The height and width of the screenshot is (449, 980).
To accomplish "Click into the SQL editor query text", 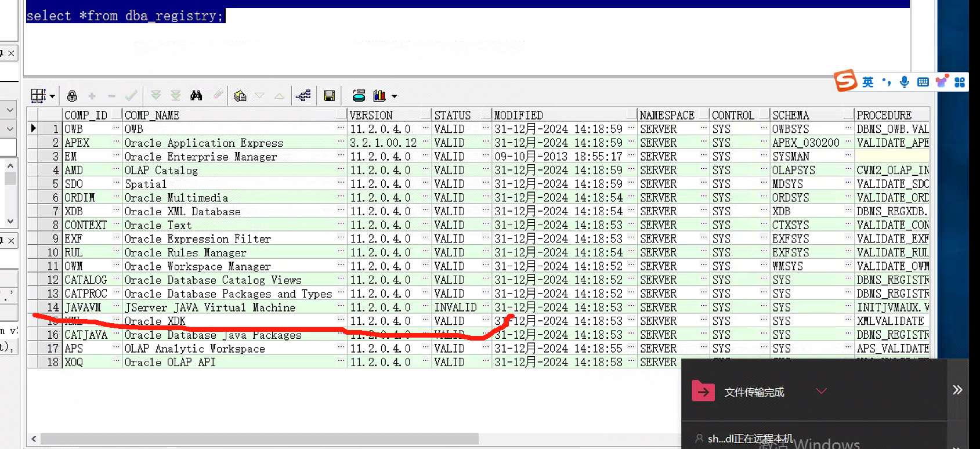I will (x=125, y=16).
